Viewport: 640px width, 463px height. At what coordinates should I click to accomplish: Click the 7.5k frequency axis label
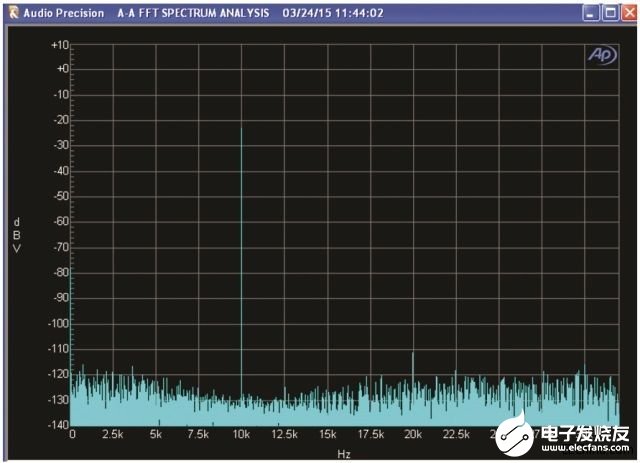(x=198, y=434)
